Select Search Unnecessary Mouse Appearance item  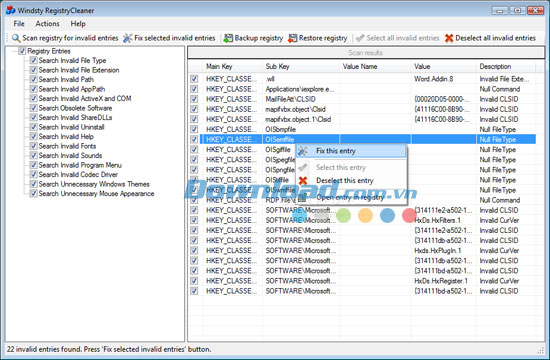pyautogui.click(x=96, y=193)
